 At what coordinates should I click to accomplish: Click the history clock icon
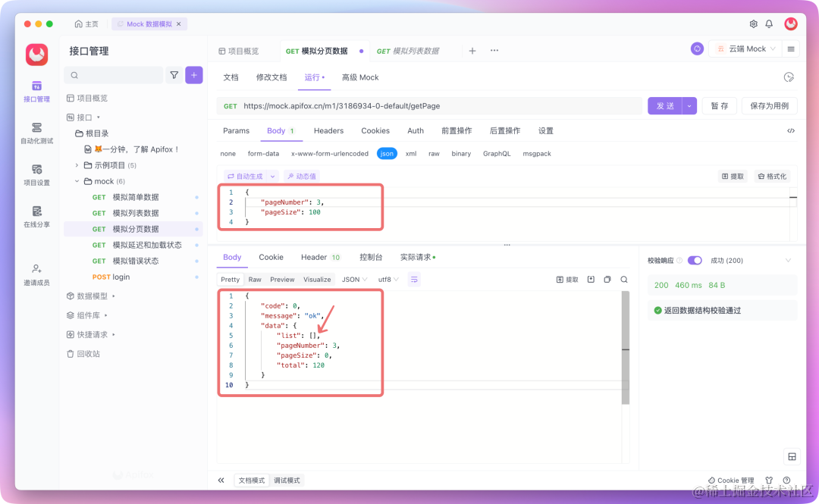[789, 77]
